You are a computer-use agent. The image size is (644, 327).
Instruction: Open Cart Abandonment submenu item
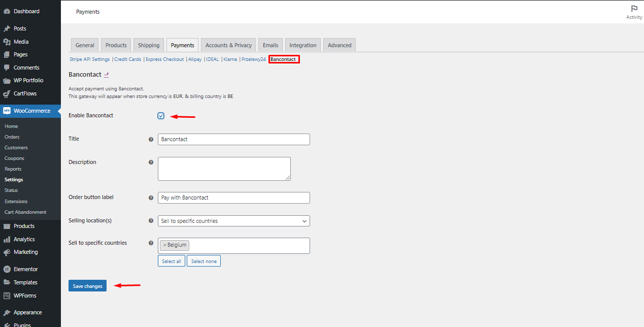25,212
